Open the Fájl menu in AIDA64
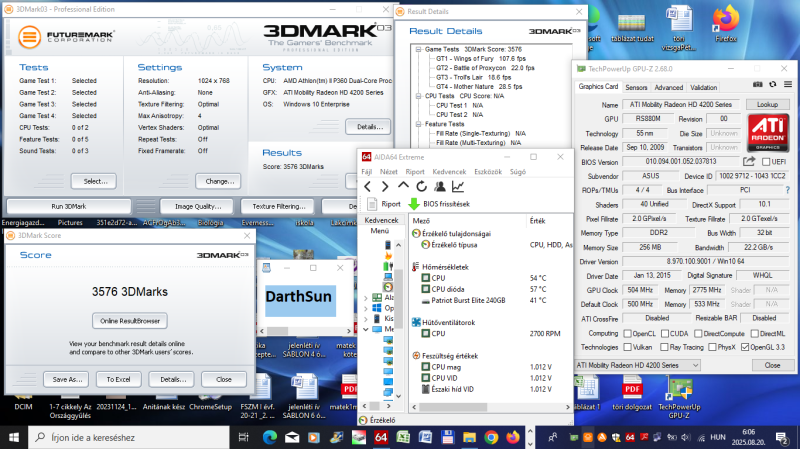The width and height of the screenshot is (800, 449). pos(366,172)
